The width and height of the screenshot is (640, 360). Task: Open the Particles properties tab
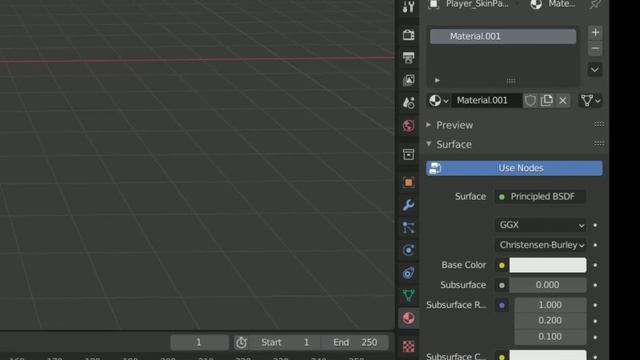click(408, 228)
